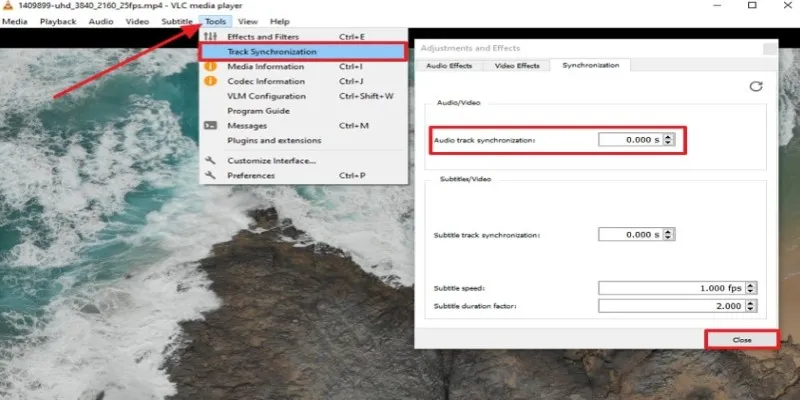This screenshot has width=800, height=400.
Task: Open Codec Information menu entry
Action: (x=303, y=81)
